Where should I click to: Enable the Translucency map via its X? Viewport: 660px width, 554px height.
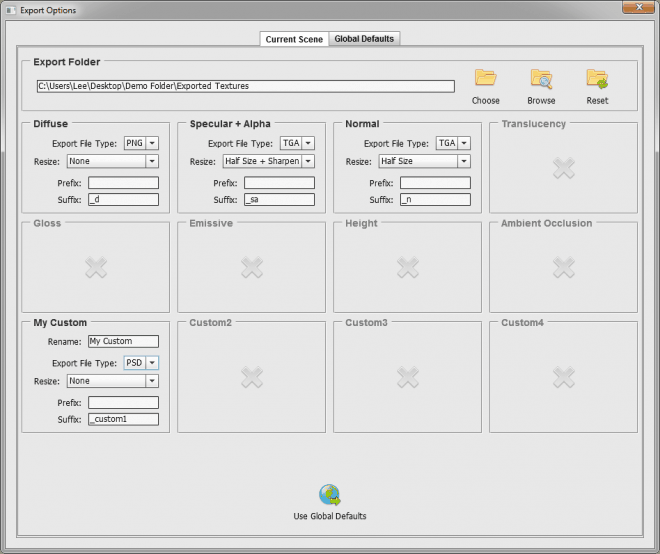pos(564,168)
